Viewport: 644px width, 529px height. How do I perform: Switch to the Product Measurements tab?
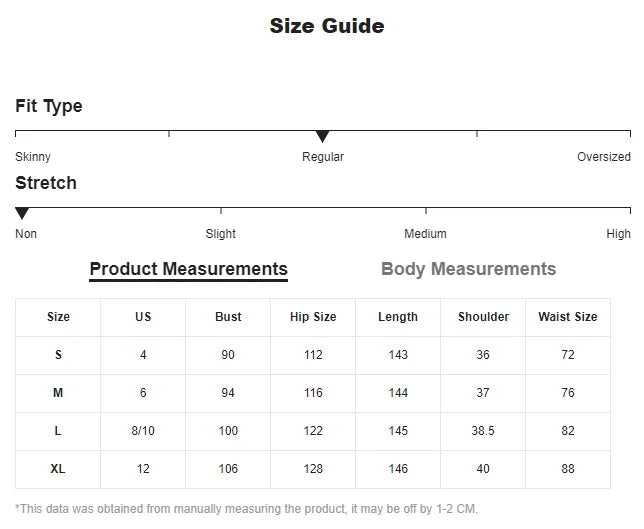[188, 269]
